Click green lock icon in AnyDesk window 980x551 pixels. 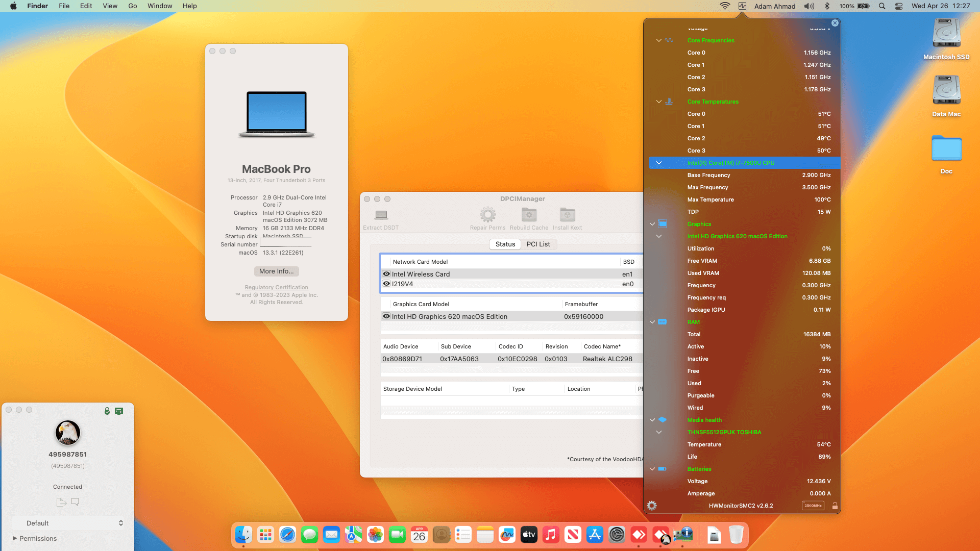point(107,411)
